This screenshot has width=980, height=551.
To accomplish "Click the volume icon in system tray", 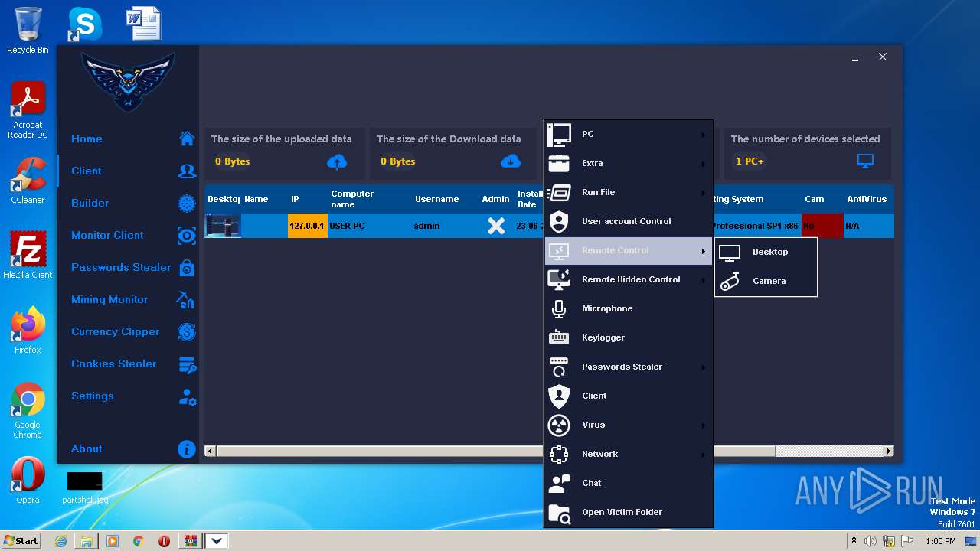I will pyautogui.click(x=870, y=541).
